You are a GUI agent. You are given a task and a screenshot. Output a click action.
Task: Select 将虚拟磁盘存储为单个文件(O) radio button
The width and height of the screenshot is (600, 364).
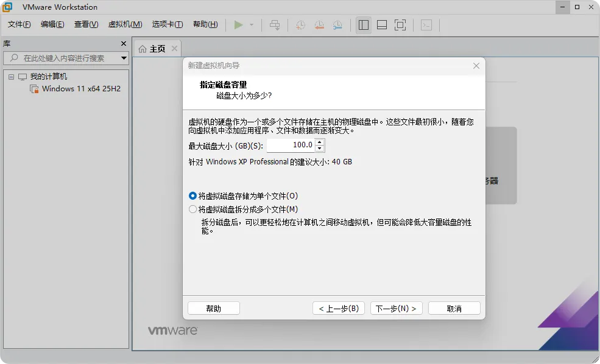(193, 196)
